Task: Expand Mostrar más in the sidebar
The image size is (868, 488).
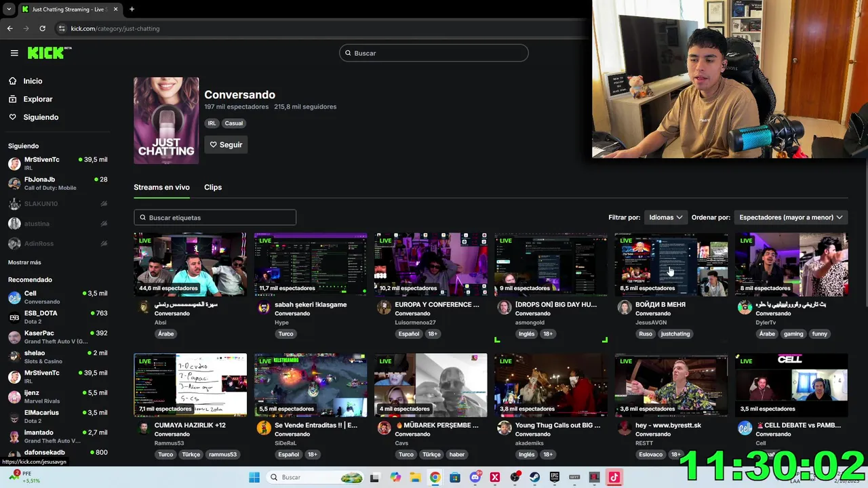Action: 24,262
